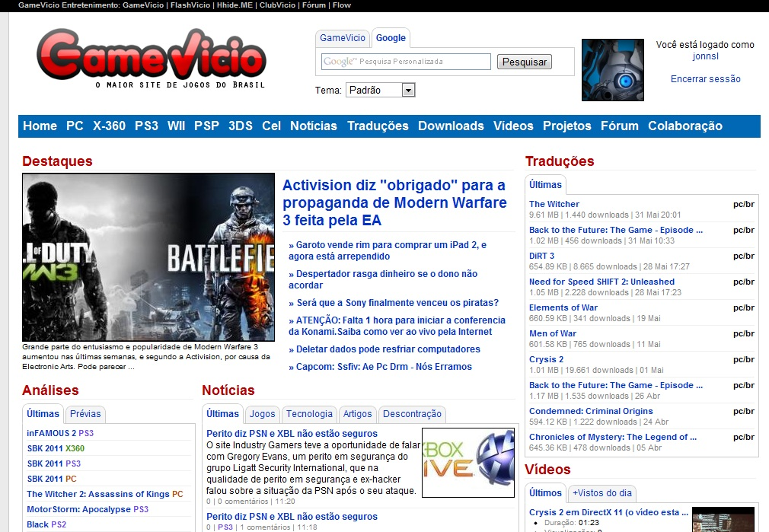This screenshot has height=532, width=769.
Task: Open Fórum in the navigation bar
Action: coord(620,126)
